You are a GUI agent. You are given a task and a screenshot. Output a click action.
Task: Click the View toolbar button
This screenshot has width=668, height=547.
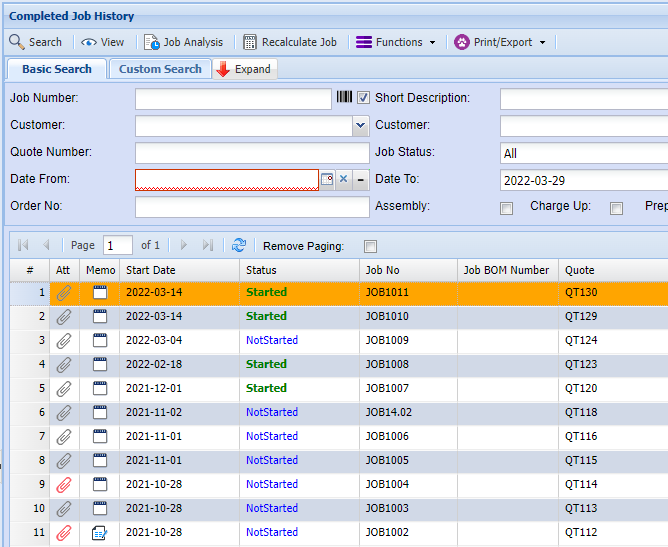click(x=103, y=42)
